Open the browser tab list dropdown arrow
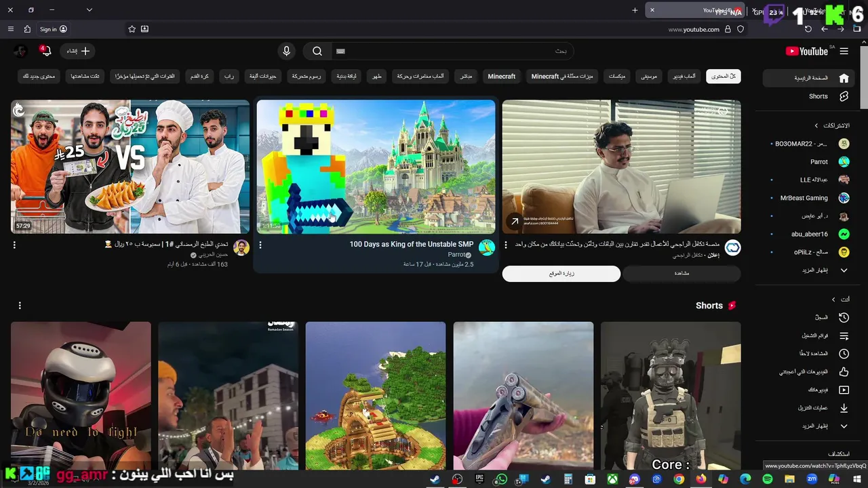 [89, 10]
